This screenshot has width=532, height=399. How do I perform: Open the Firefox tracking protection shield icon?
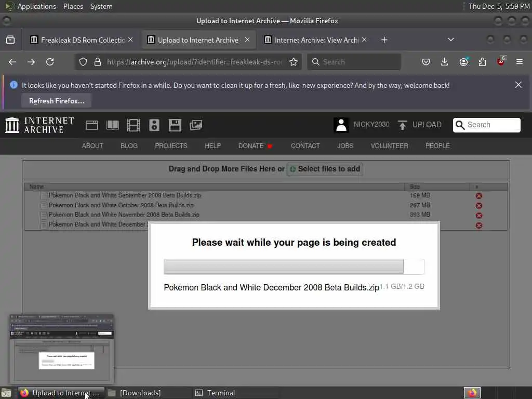[83, 62]
